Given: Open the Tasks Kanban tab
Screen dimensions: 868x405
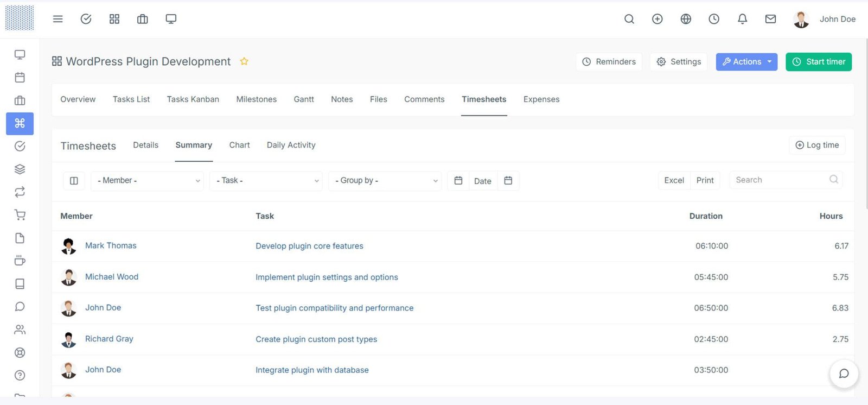Looking at the screenshot, I should 193,99.
